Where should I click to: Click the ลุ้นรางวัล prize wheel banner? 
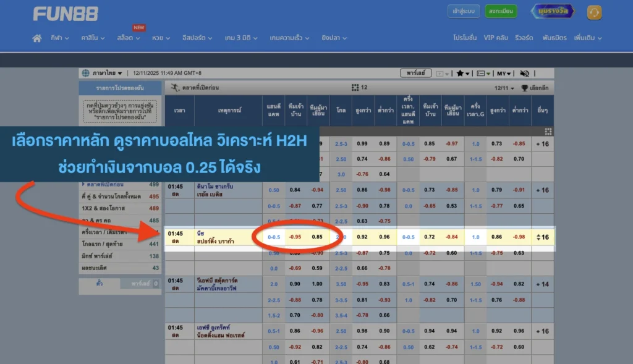[x=552, y=11]
